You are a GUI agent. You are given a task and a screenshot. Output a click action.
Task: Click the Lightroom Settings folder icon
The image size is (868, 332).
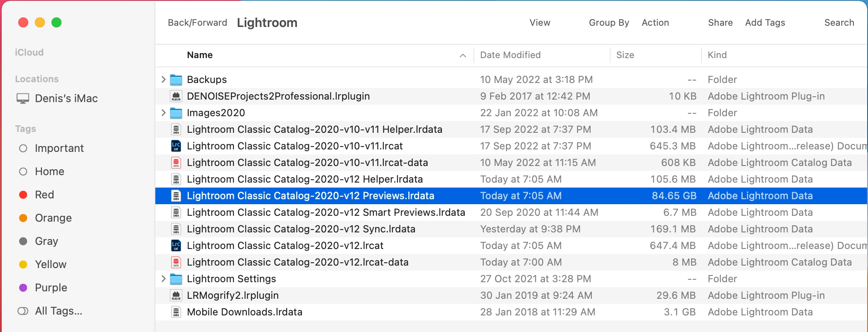tap(177, 279)
